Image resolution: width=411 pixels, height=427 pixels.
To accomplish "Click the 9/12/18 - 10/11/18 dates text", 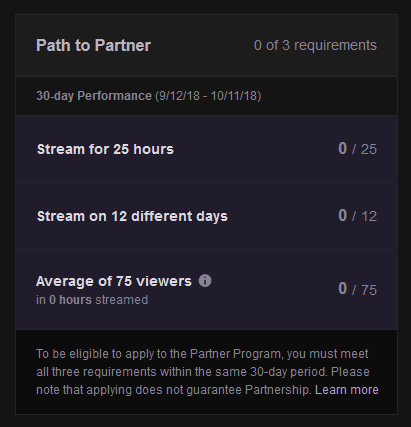I will click(x=208, y=96).
